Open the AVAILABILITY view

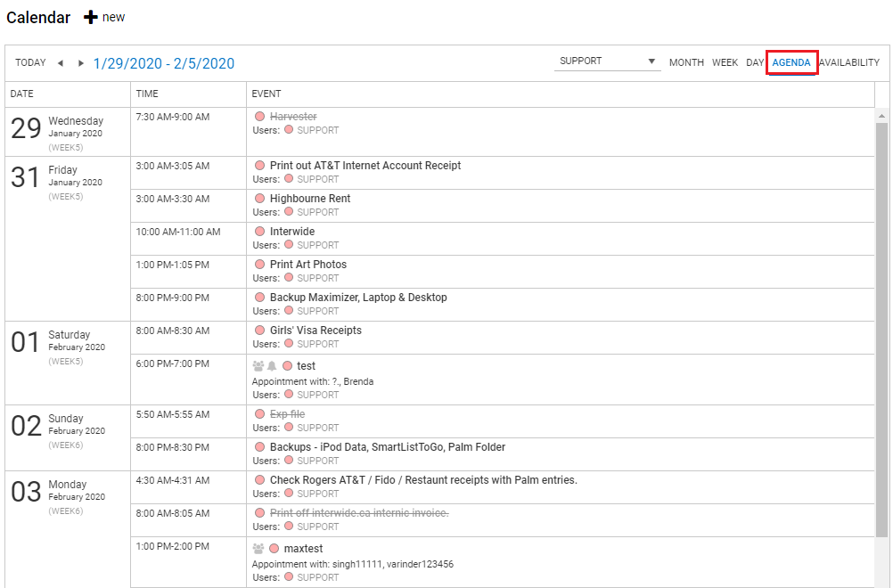click(848, 62)
